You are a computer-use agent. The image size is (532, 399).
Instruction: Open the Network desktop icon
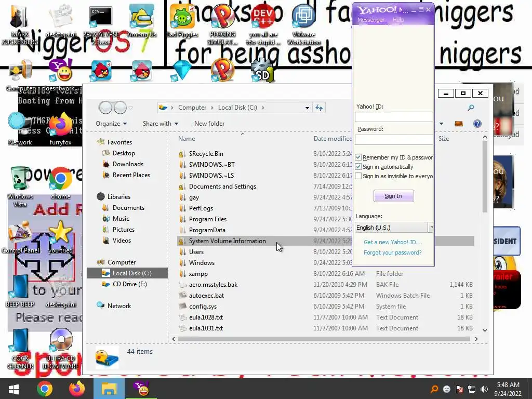[20, 129]
